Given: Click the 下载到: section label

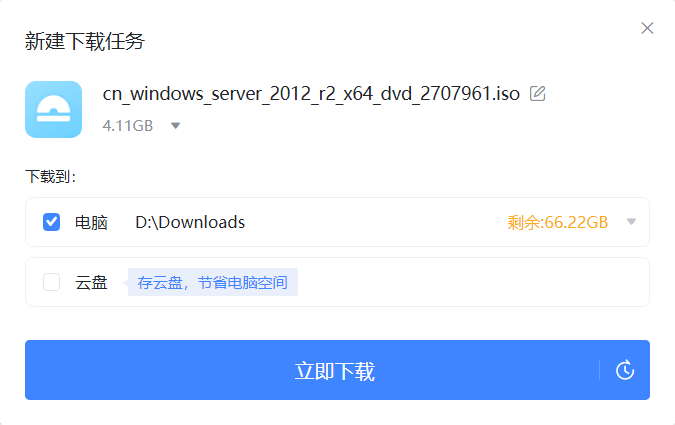Looking at the screenshot, I should 51,177.
